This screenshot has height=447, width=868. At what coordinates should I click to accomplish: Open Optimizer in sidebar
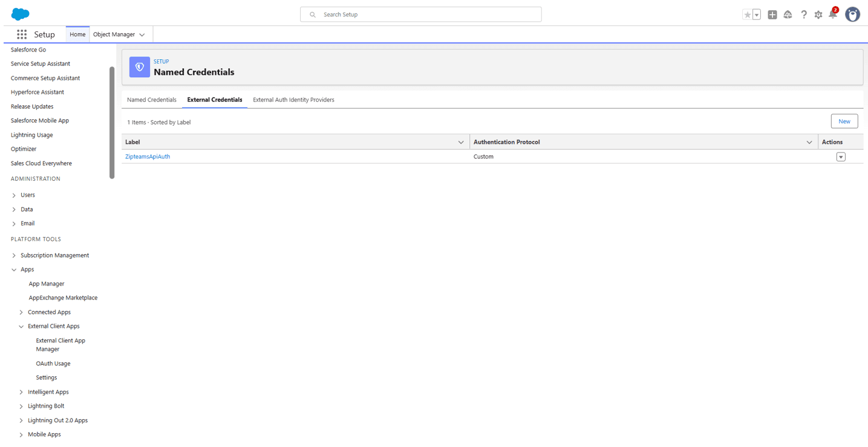coord(24,149)
